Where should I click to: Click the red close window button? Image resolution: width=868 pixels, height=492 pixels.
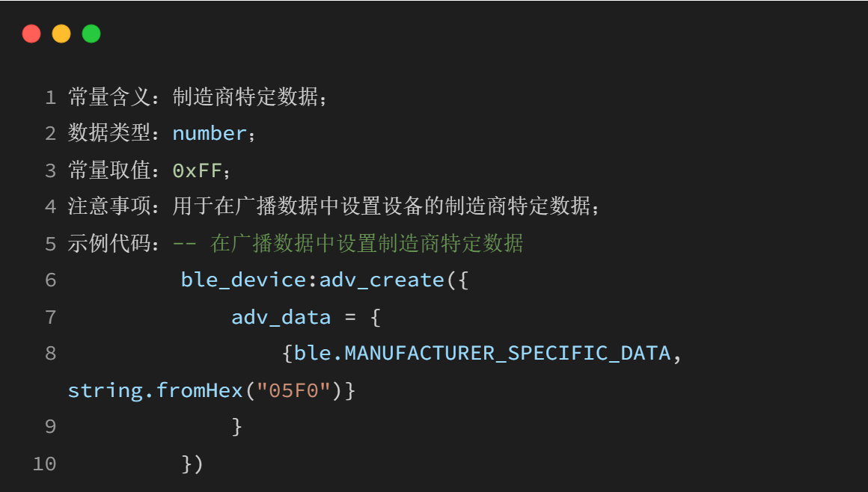point(31,34)
